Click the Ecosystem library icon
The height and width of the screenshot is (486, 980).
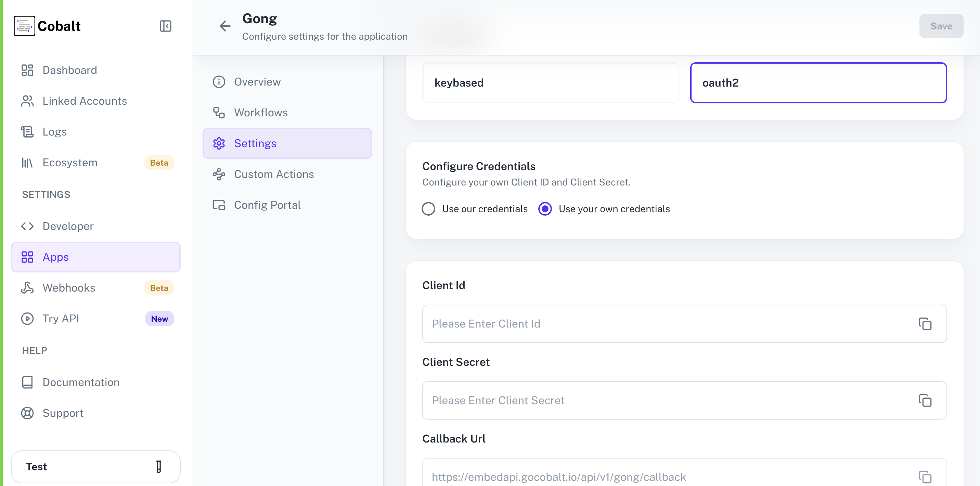coord(27,163)
